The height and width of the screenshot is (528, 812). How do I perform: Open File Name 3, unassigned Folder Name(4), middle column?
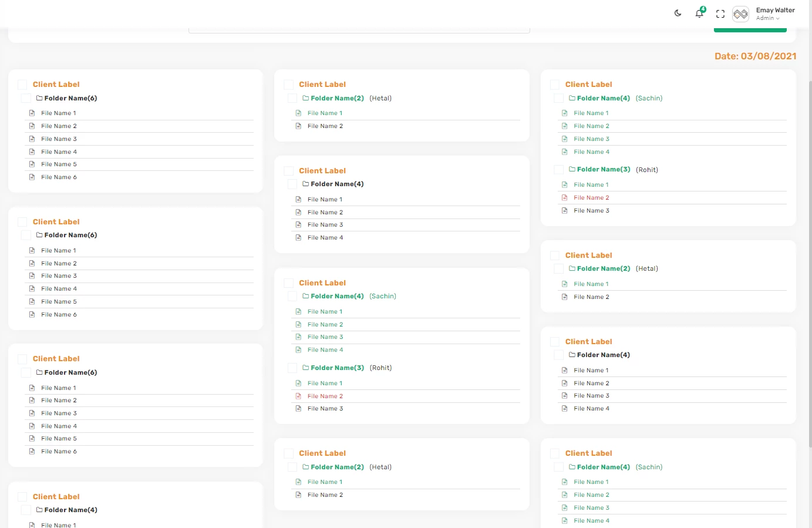[325, 225]
